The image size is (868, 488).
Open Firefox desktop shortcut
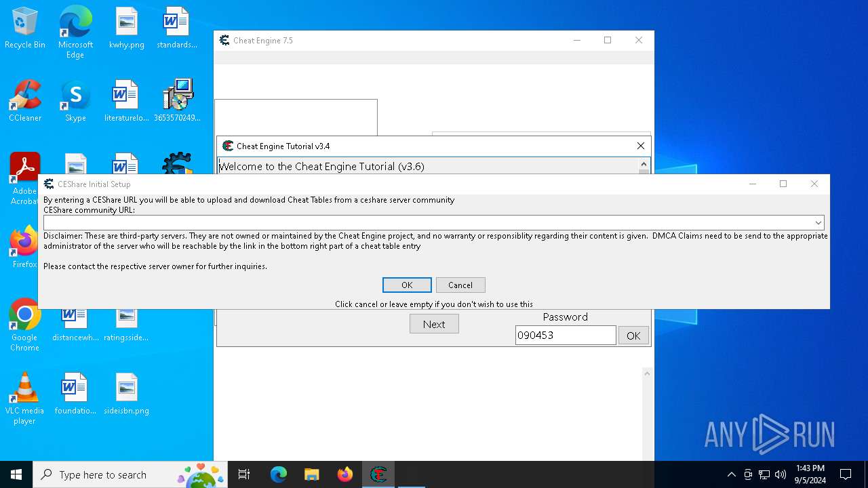click(x=24, y=247)
